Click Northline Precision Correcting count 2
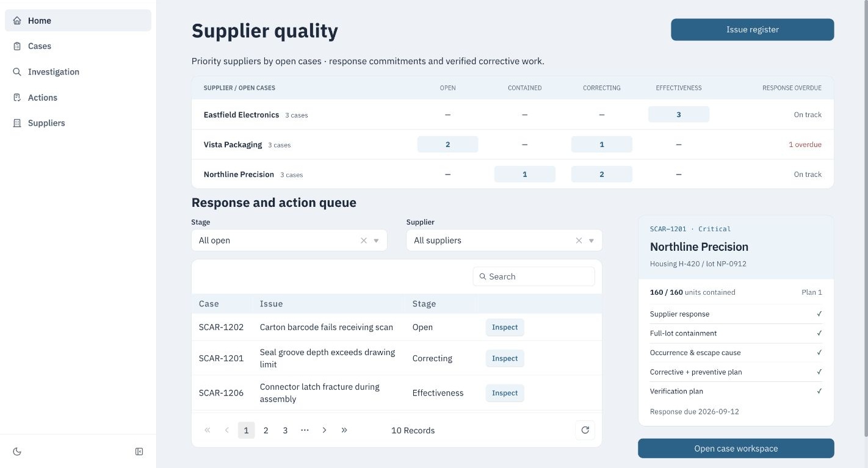This screenshot has width=868, height=468. point(602,175)
